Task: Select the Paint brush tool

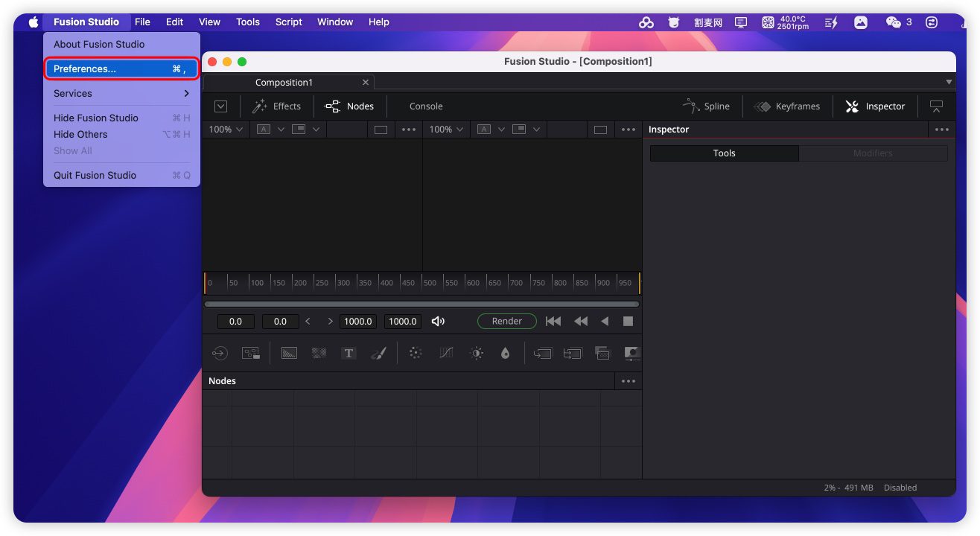Action: (x=378, y=353)
